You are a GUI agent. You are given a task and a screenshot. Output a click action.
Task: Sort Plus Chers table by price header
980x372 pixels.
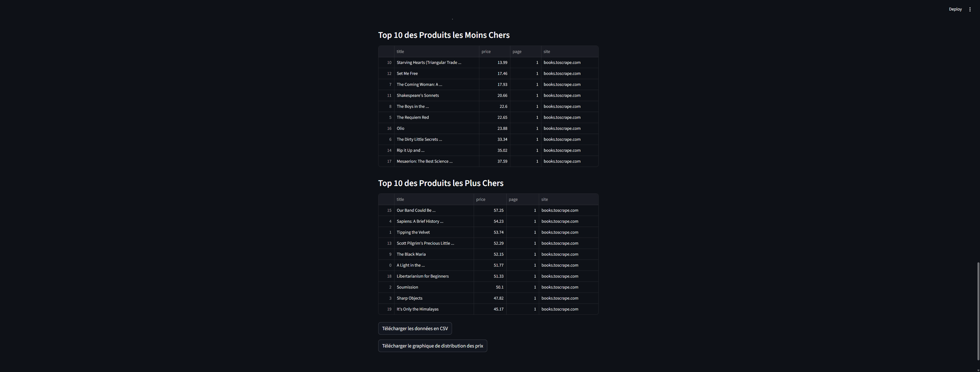(x=490, y=199)
